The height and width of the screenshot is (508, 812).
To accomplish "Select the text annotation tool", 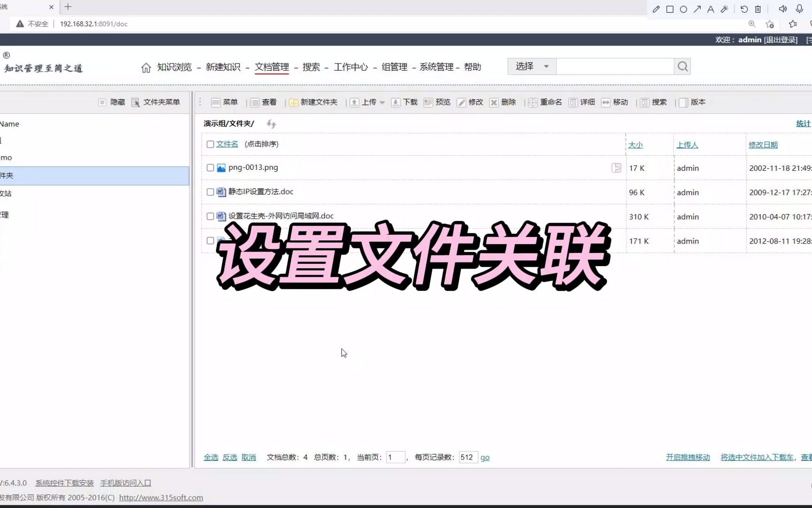I will (710, 9).
